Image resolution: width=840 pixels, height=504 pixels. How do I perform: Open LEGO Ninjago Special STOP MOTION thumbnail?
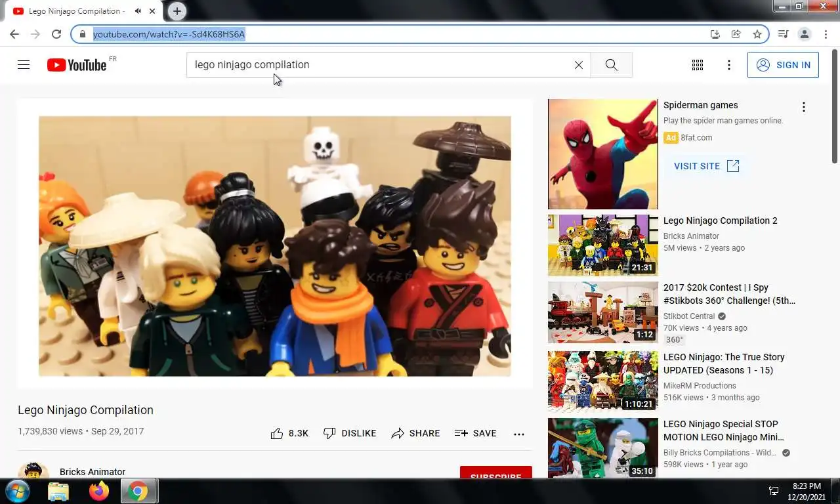[602, 448]
